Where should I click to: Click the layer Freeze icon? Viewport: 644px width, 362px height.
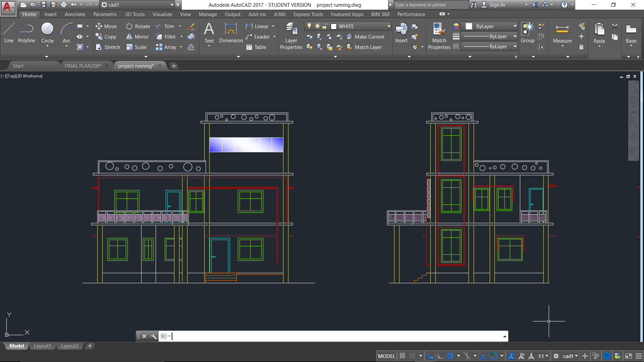[329, 37]
